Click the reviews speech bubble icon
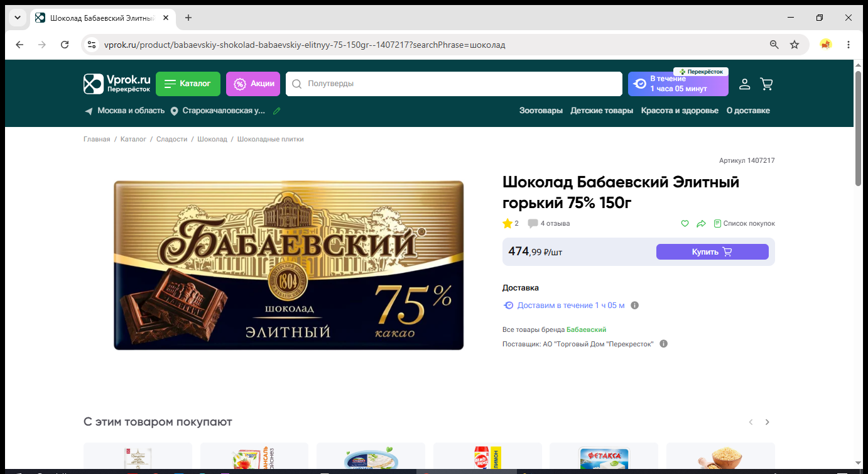Image resolution: width=868 pixels, height=474 pixels. coord(533,223)
